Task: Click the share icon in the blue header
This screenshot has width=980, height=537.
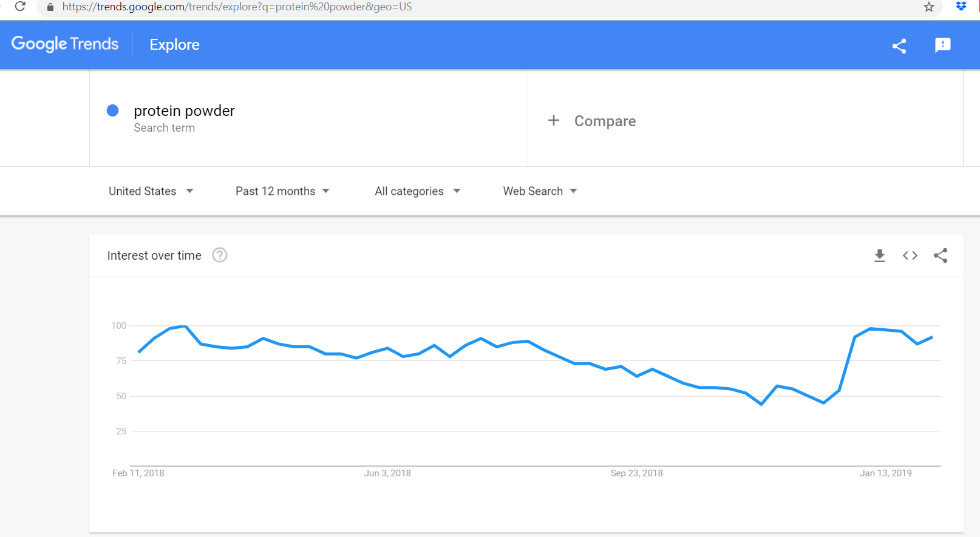Action: [x=899, y=46]
